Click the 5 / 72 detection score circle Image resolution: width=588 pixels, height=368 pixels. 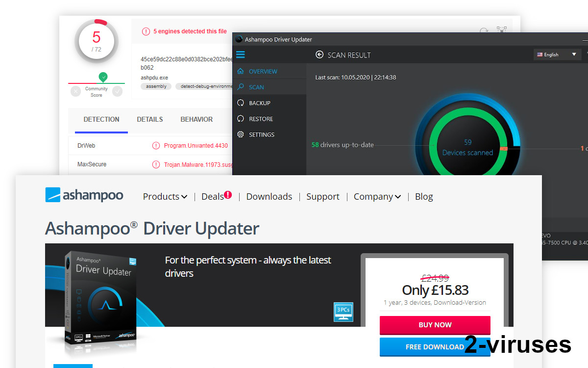pos(97,41)
